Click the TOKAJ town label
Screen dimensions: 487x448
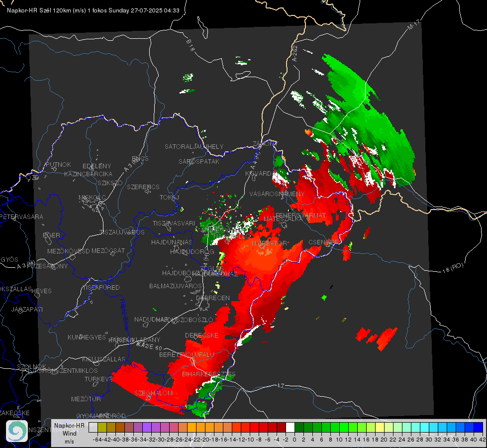(169, 198)
